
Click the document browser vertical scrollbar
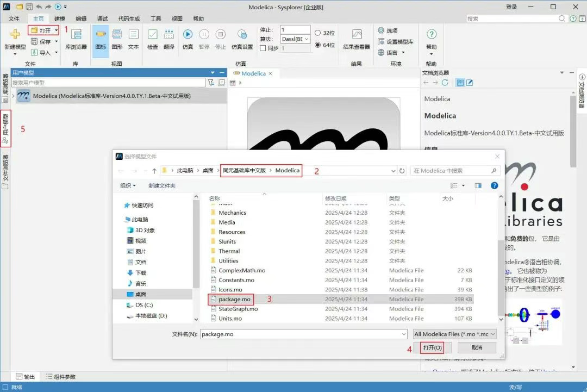coord(573,131)
